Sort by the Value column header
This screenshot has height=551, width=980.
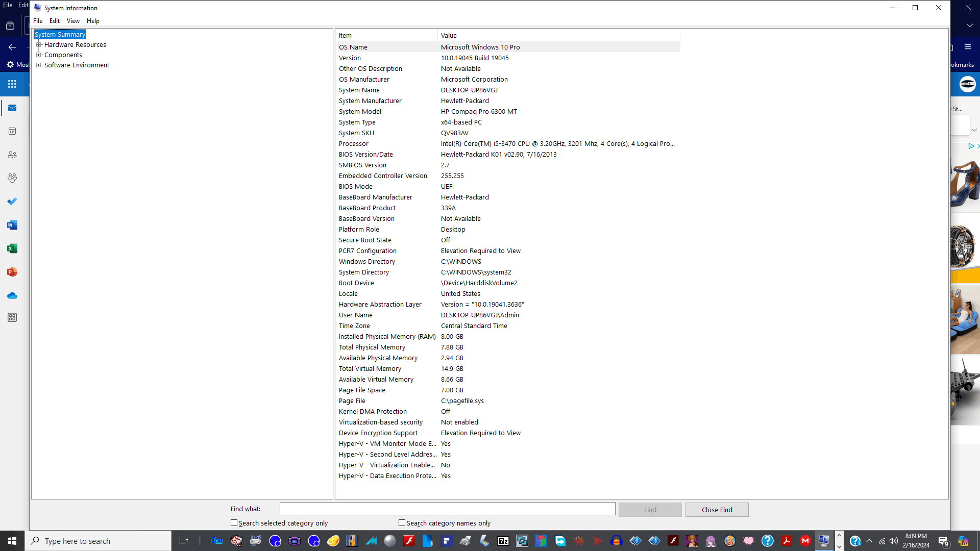pyautogui.click(x=559, y=35)
